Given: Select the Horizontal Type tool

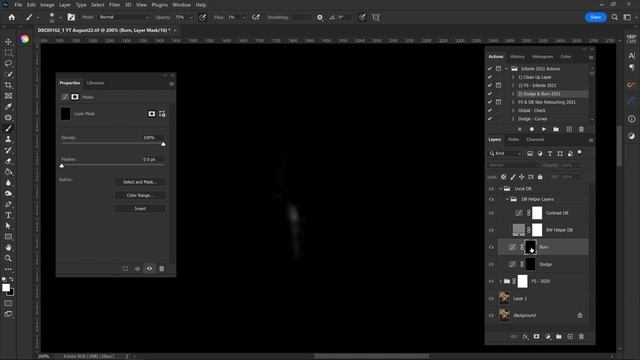Looking at the screenshot, I should pyautogui.click(x=8, y=215).
